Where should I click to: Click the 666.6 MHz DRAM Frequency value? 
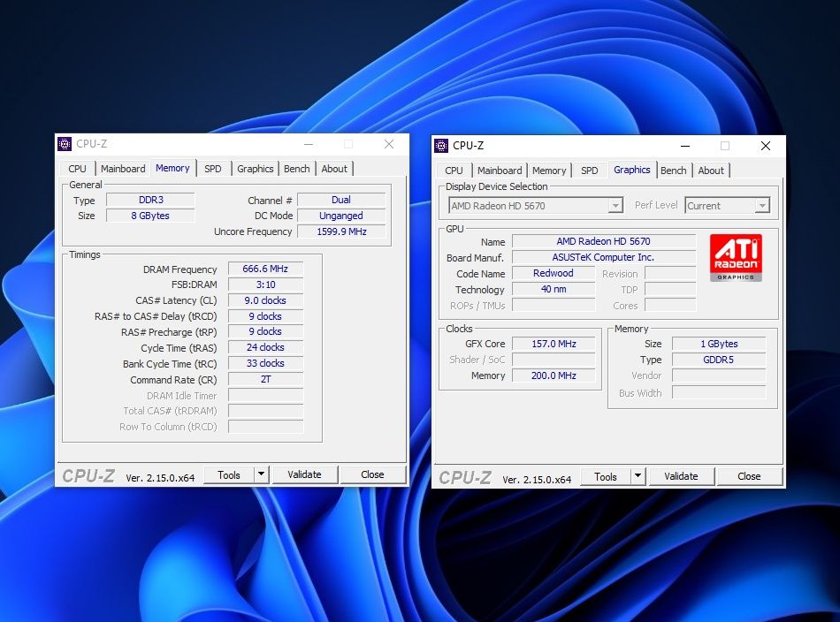pos(266,269)
